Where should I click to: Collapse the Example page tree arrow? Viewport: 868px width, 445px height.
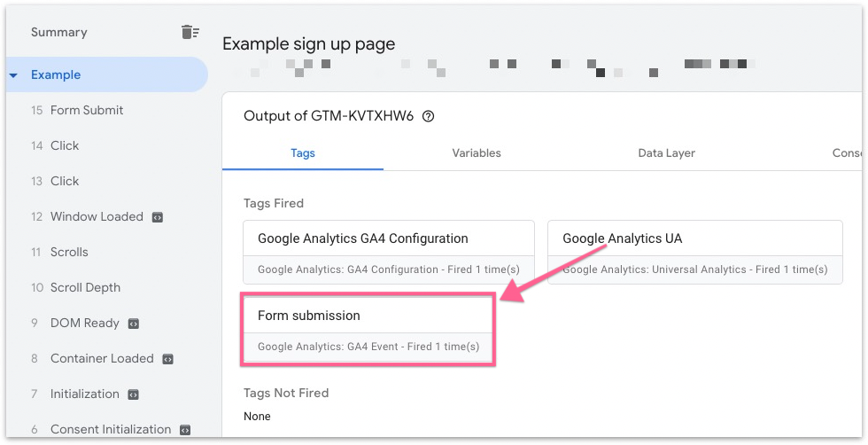pyautogui.click(x=13, y=75)
